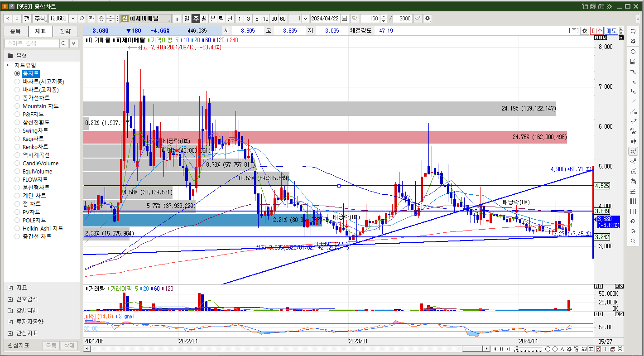Select the 틱 tick period button
This screenshot has height=356, width=644.
221,19
